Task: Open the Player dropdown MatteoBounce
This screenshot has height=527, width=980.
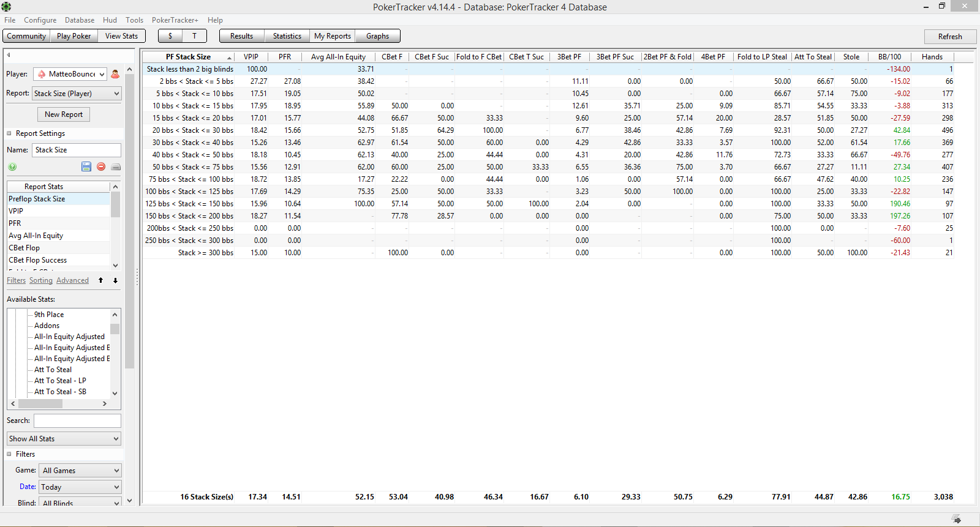Action: point(70,74)
